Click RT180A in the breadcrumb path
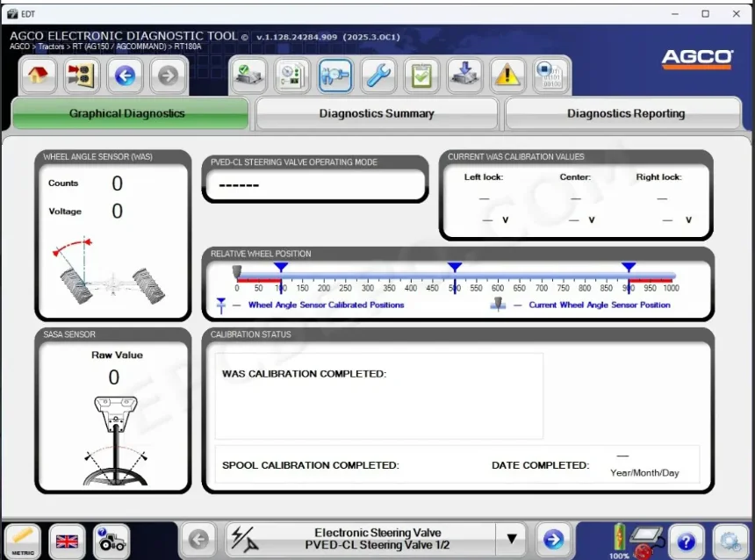755x560 pixels. pos(188,47)
